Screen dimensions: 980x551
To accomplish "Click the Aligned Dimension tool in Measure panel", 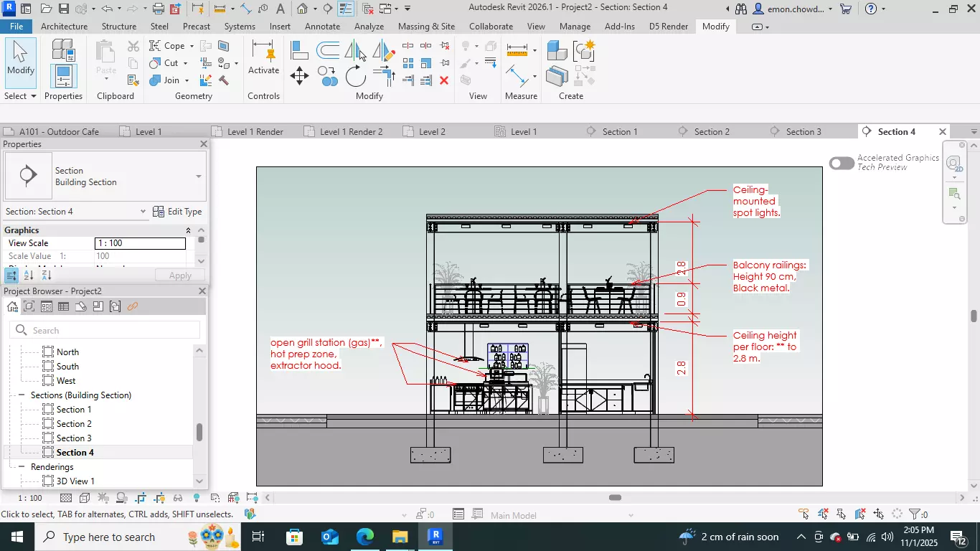I will pyautogui.click(x=517, y=50).
